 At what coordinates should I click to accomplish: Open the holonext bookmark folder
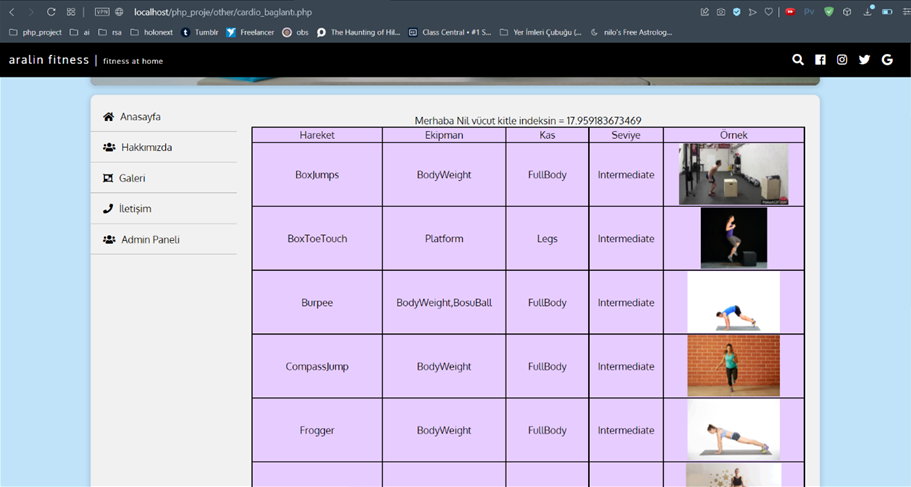pos(152,33)
